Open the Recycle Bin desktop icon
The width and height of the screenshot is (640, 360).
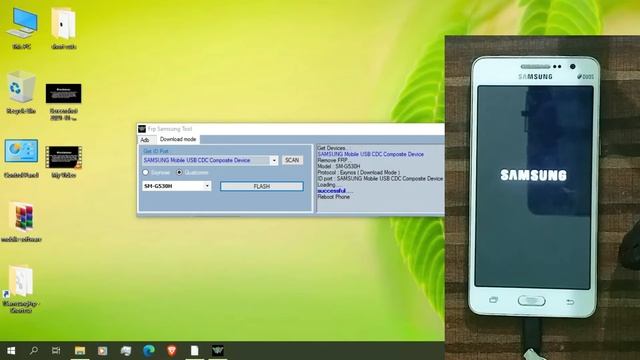(x=21, y=92)
